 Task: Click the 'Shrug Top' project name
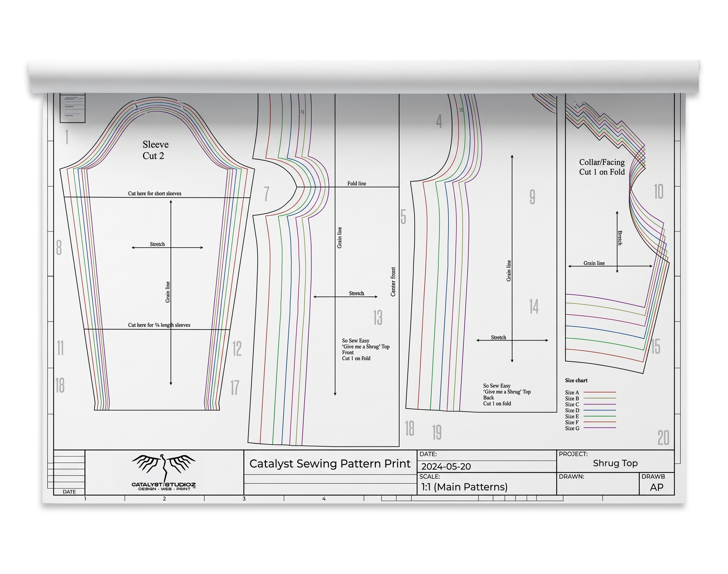tap(615, 463)
